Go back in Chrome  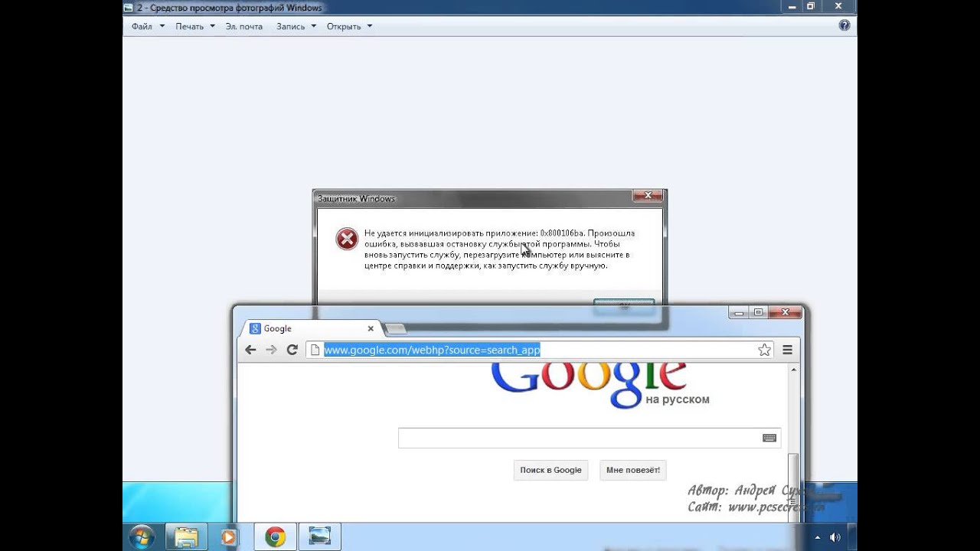pos(250,350)
